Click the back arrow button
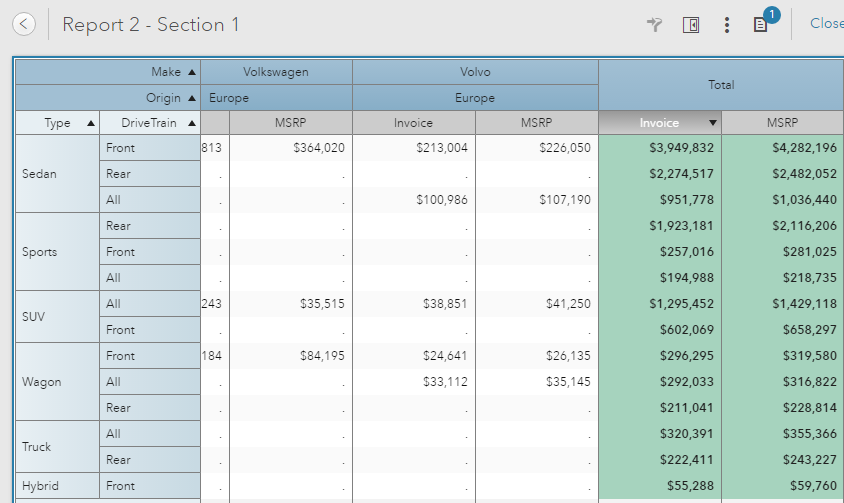Screen dimensions: 844x503 coord(25,24)
